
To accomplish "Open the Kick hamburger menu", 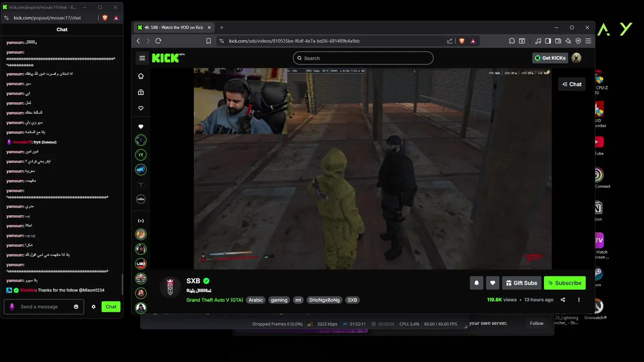I will [142, 58].
